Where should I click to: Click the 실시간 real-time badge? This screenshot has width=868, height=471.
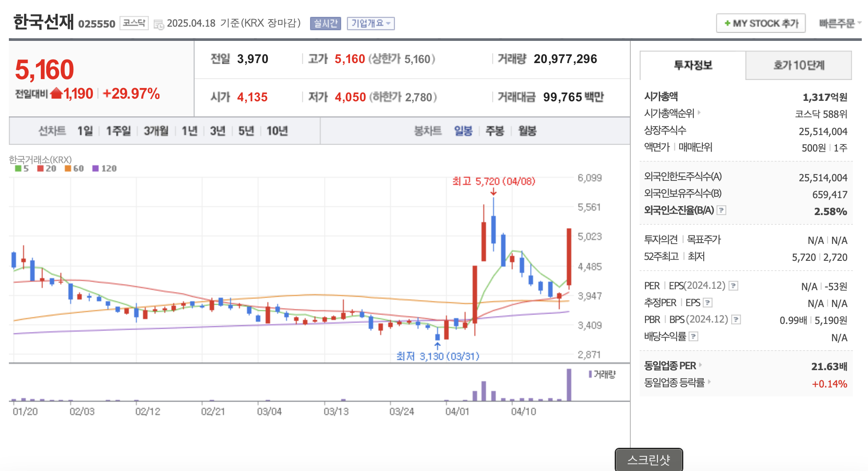coord(326,24)
